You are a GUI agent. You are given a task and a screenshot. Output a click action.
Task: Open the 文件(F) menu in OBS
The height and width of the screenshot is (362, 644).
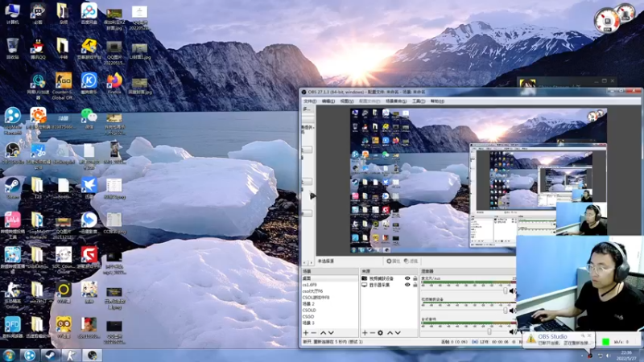pyautogui.click(x=310, y=101)
